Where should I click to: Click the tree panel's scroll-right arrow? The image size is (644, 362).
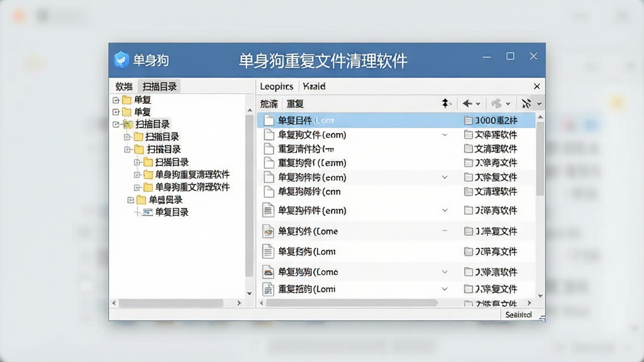239,303
